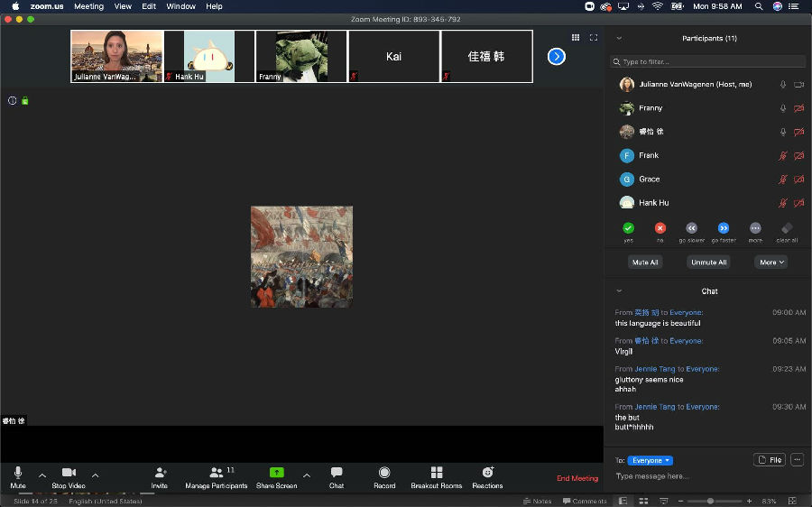Open Siri from the menu bar
Image resolution: width=812 pixels, height=507 pixels.
point(778,6)
